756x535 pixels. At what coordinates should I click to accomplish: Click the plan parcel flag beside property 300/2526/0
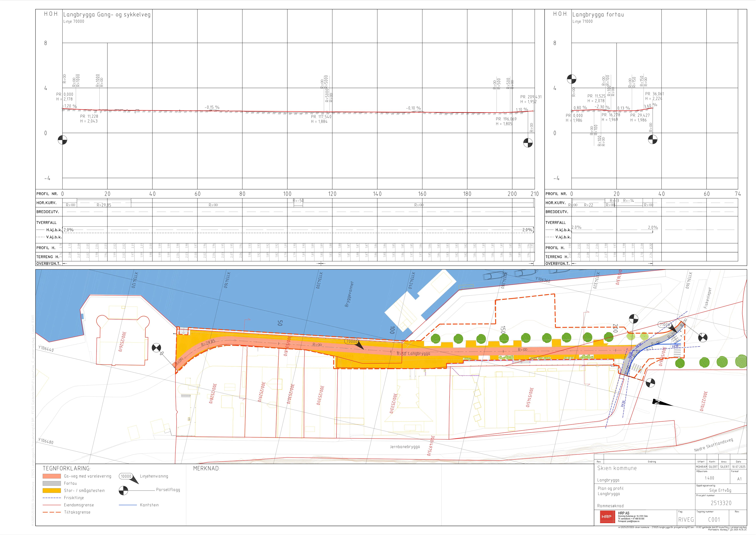pyautogui.click(x=156, y=348)
